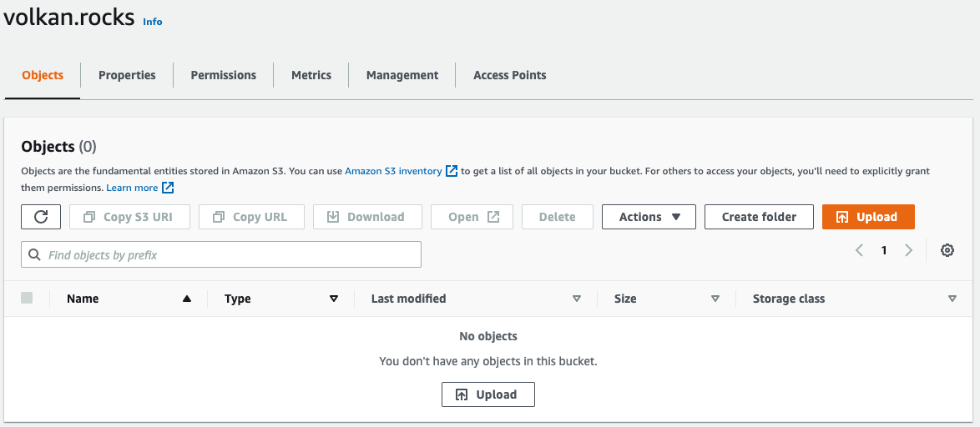Image resolution: width=980 pixels, height=427 pixels.
Task: Click the Name column header
Action: pos(83,299)
